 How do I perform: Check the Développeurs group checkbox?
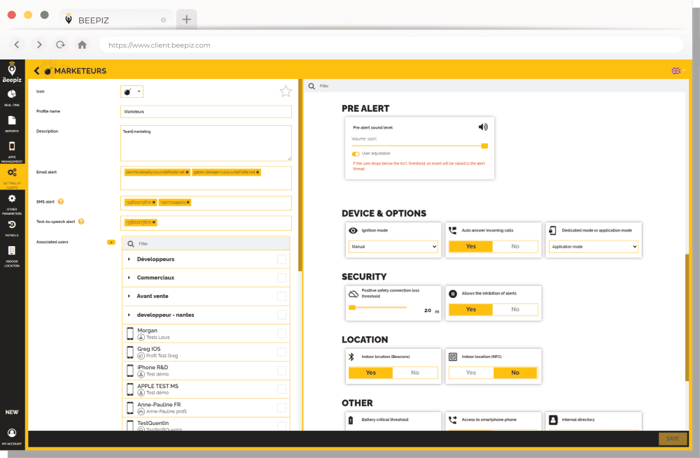pyautogui.click(x=282, y=259)
